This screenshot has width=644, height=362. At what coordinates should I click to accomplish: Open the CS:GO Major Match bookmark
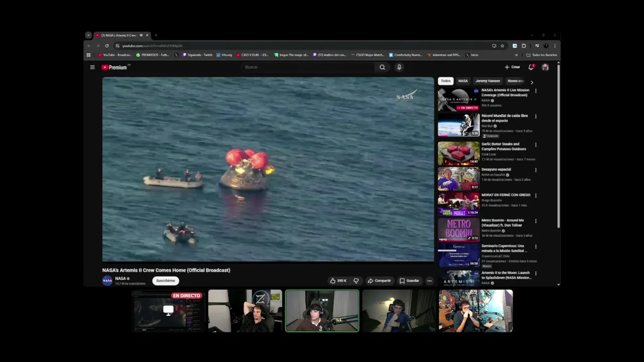[x=368, y=55]
